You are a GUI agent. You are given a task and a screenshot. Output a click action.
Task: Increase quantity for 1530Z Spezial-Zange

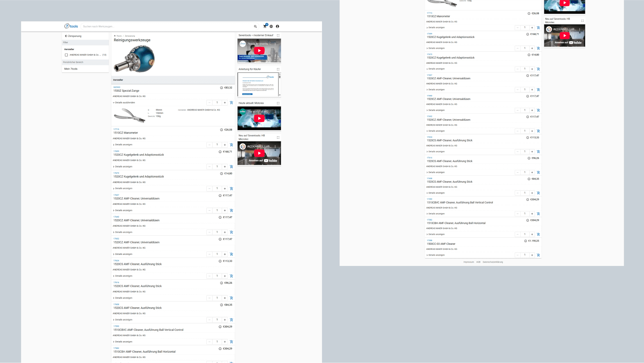coord(225,103)
